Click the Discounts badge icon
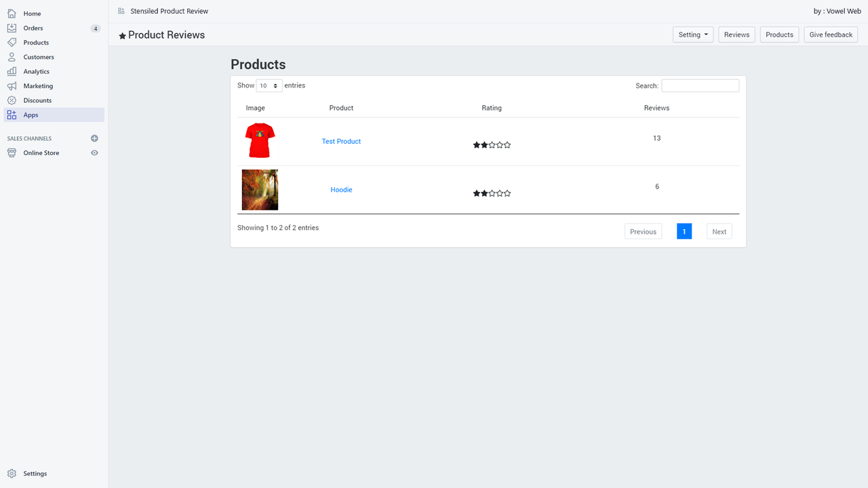868x488 pixels. (12, 100)
